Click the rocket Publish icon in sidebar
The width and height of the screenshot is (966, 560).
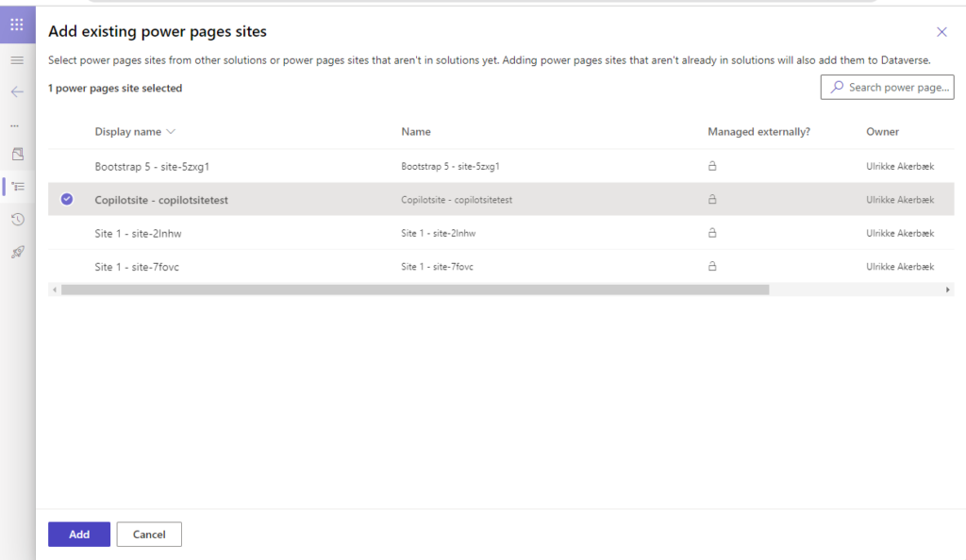click(x=18, y=252)
